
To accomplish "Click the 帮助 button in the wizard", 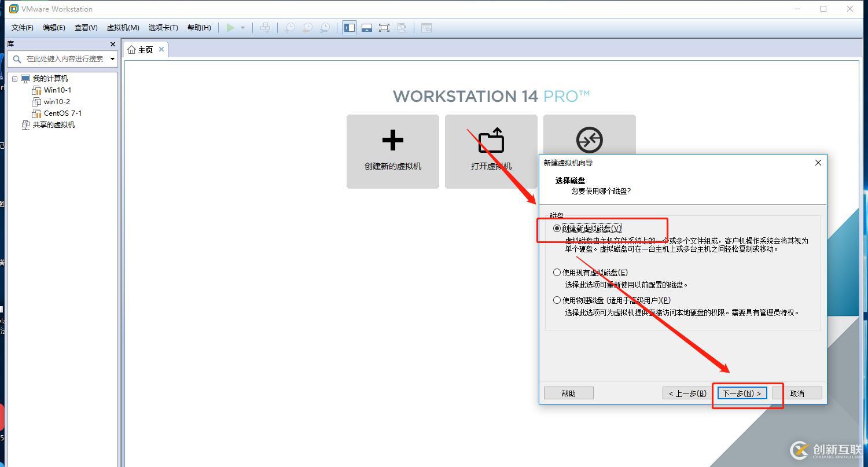I will 569,394.
